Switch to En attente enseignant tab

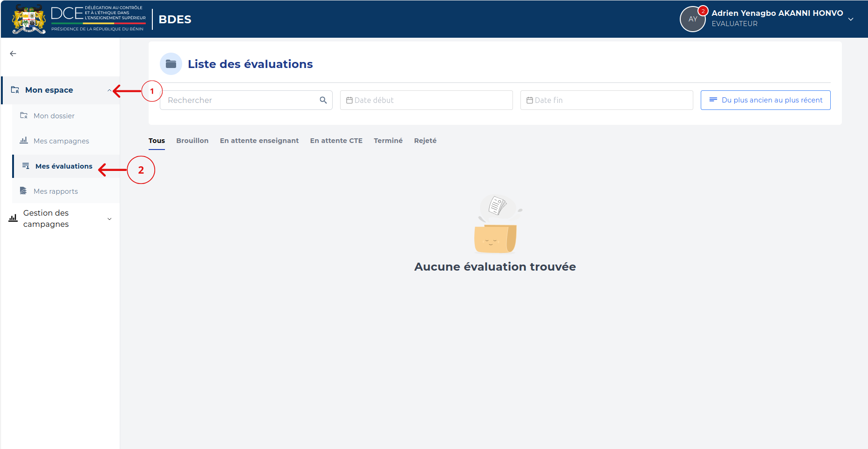click(x=259, y=141)
